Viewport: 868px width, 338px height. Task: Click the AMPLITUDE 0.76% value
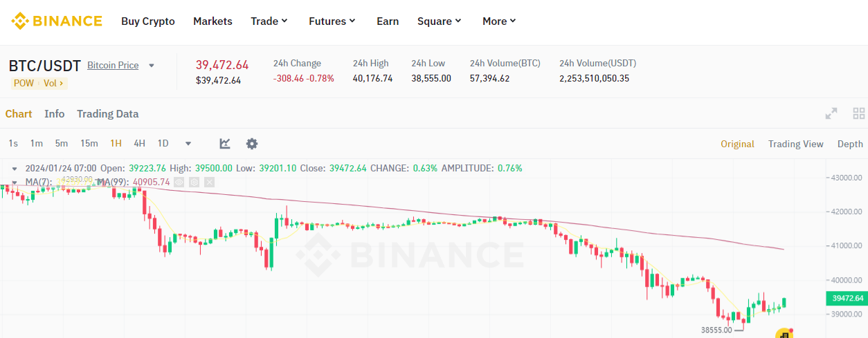pyautogui.click(x=509, y=168)
